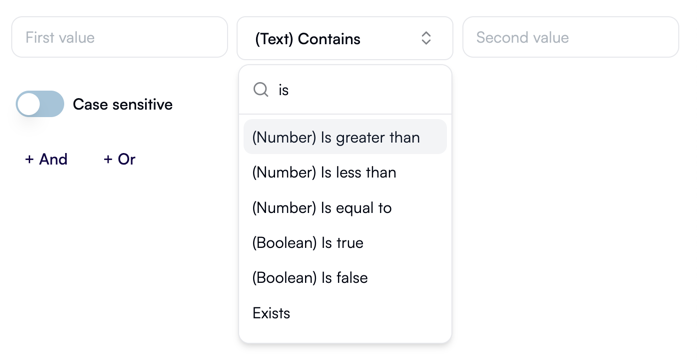
Task: Select the Exists option
Action: coord(345,313)
